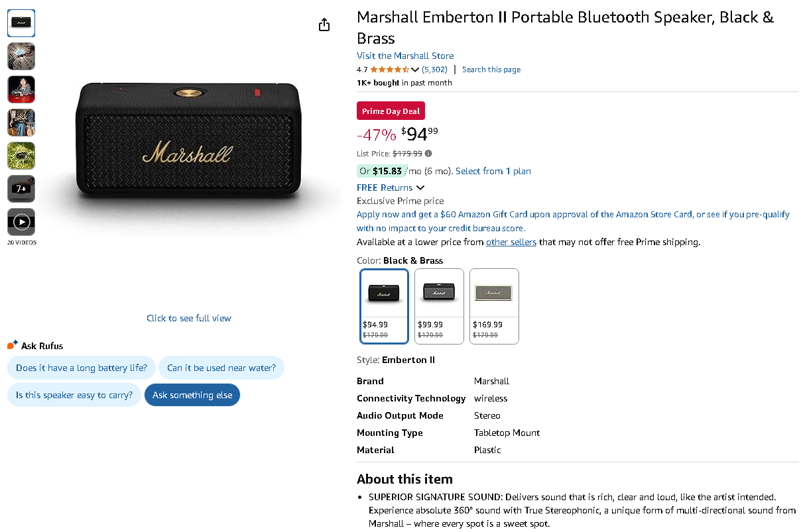The height and width of the screenshot is (532, 801).
Task: Pick the $169.99 cream color swatch
Action: 494,305
